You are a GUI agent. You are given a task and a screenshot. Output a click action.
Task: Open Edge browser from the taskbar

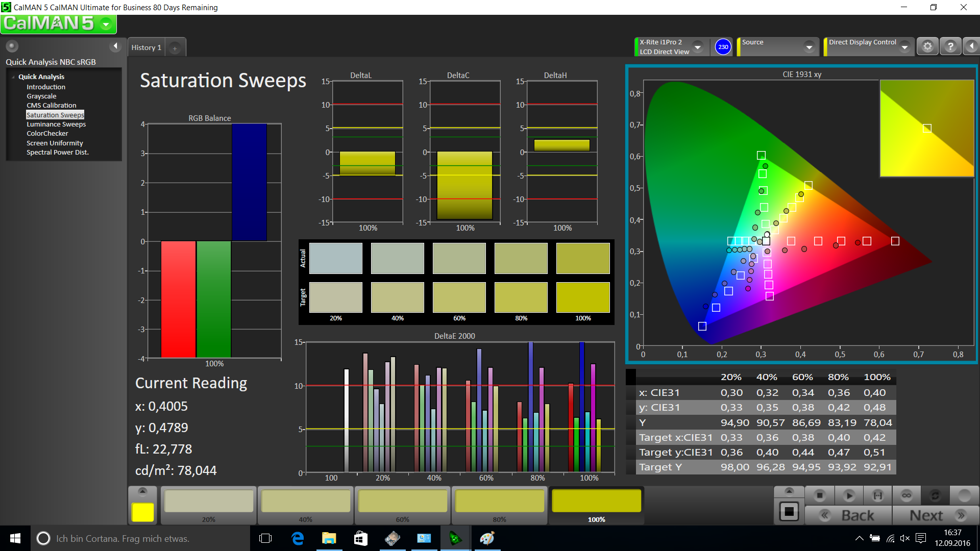coord(298,538)
